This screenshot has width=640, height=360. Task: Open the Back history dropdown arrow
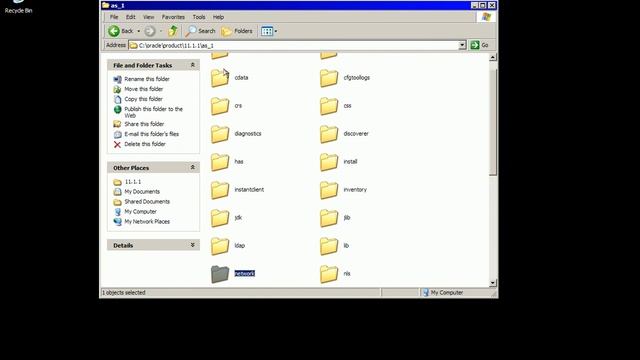[138, 31]
